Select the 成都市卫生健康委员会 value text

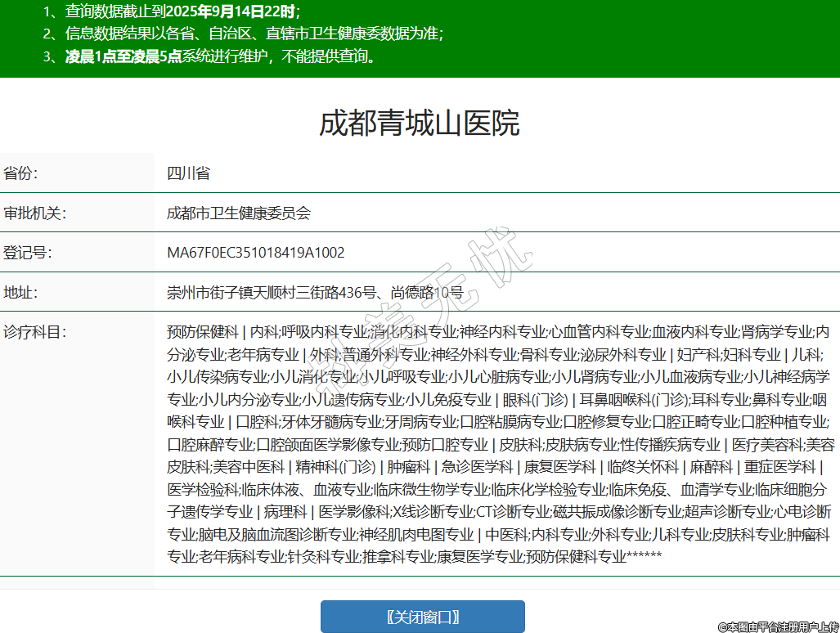239,213
